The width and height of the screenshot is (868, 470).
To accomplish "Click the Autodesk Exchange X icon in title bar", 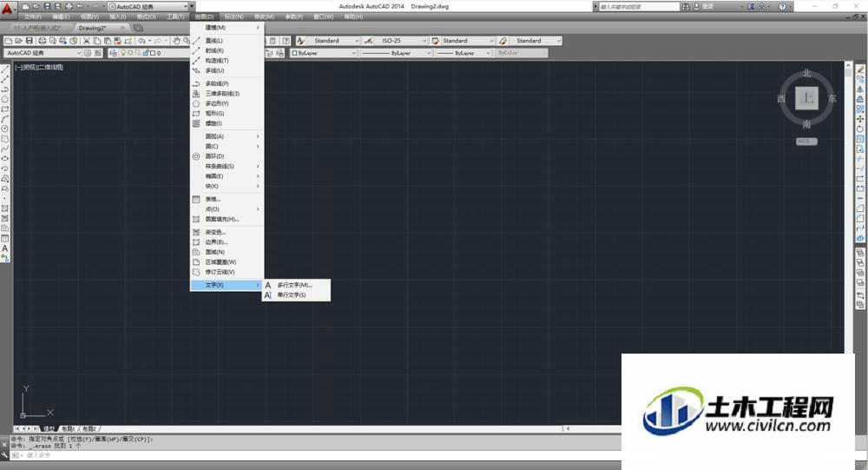I will 751,7.
